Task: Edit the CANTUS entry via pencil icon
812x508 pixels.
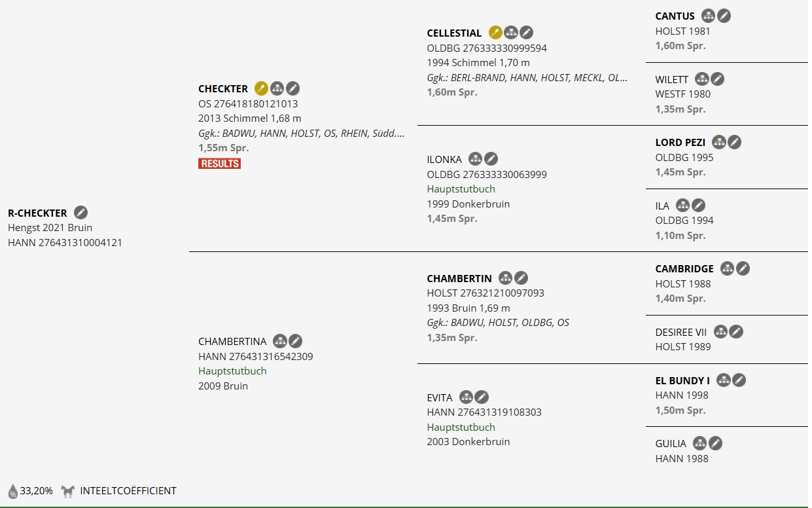Action: 723,16
